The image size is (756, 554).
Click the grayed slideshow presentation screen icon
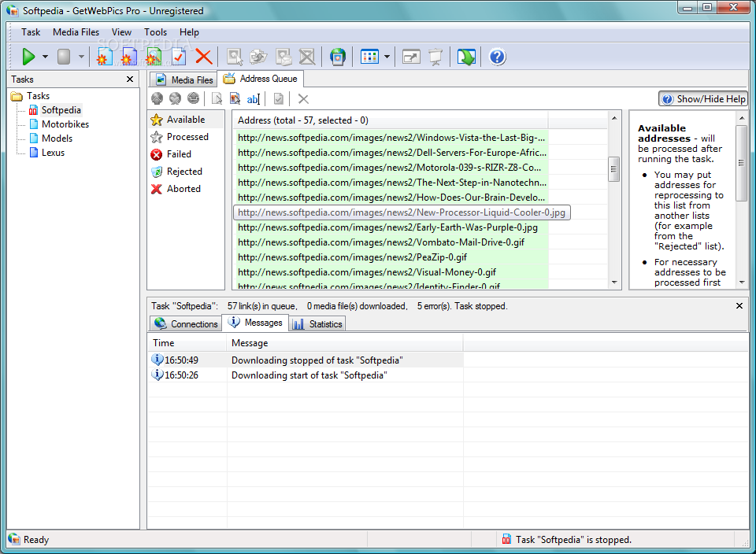coord(435,57)
